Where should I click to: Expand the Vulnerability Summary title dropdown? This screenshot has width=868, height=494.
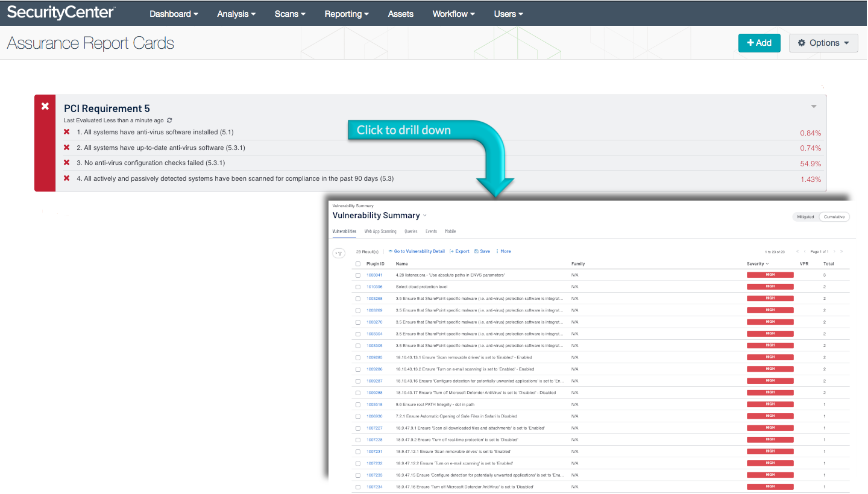(x=424, y=215)
